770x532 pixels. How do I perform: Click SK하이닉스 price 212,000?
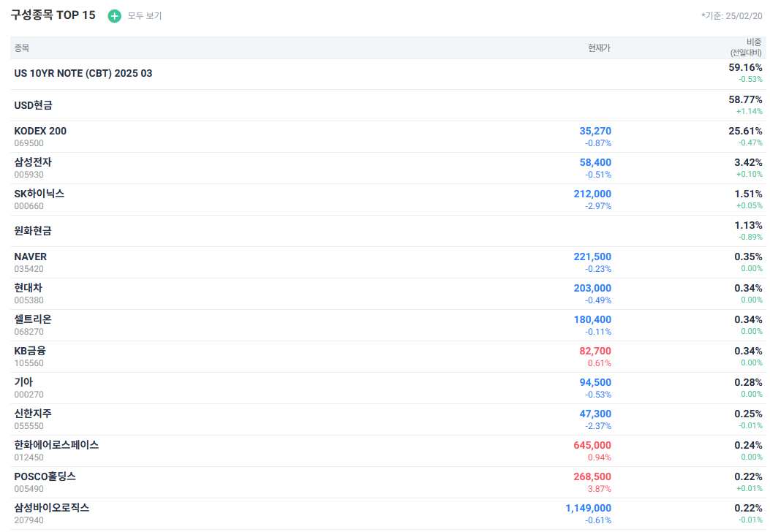[592, 194]
